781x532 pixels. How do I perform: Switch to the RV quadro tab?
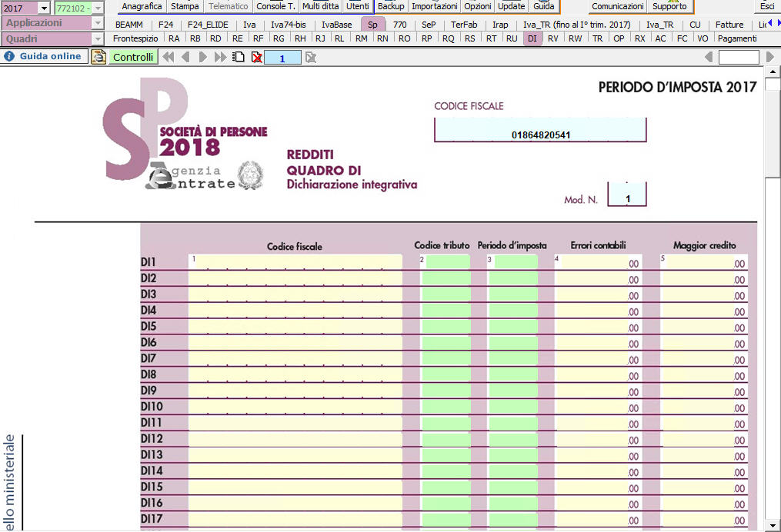point(553,38)
